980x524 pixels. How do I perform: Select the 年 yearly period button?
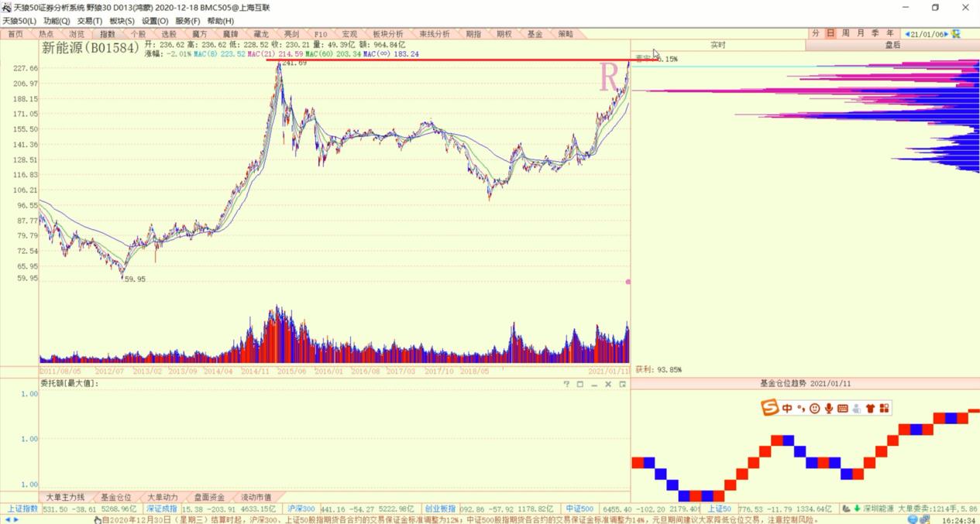pyautogui.click(x=890, y=33)
